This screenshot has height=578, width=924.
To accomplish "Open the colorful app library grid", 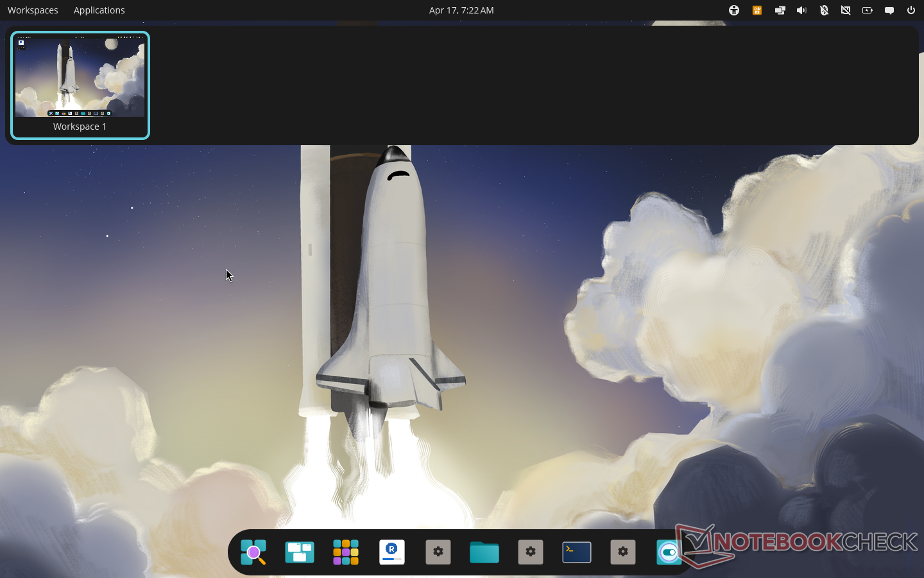I will point(346,552).
